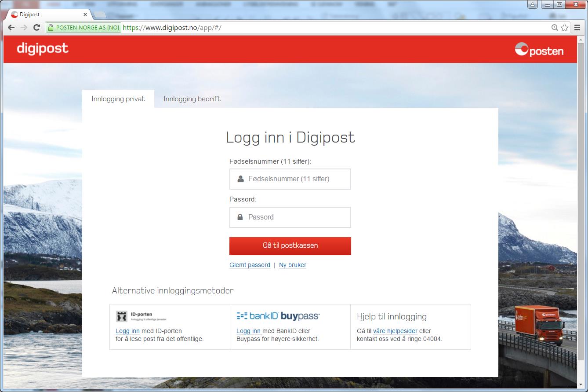The image size is (588, 392).
Task: Click the digipost logo in header
Action: (43, 48)
